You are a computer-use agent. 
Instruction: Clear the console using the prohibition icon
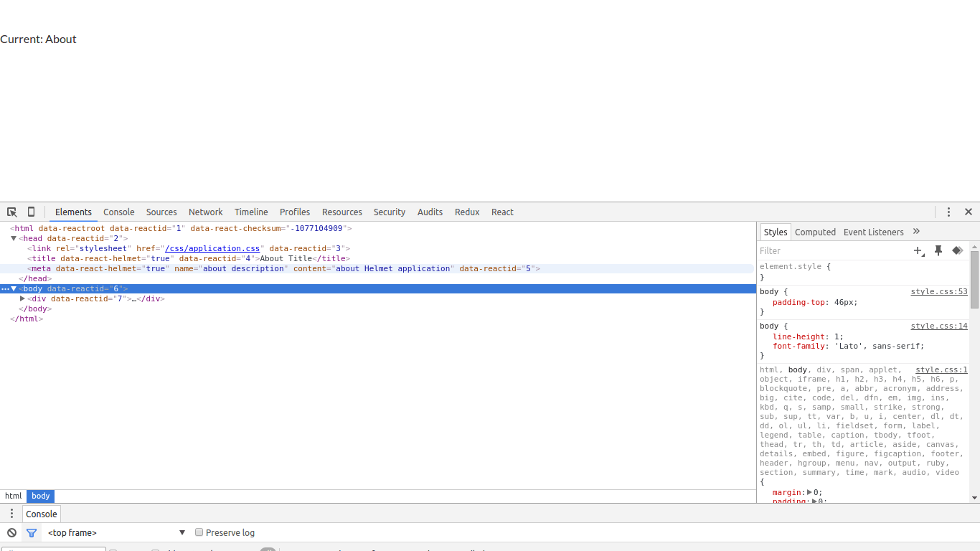click(x=11, y=532)
